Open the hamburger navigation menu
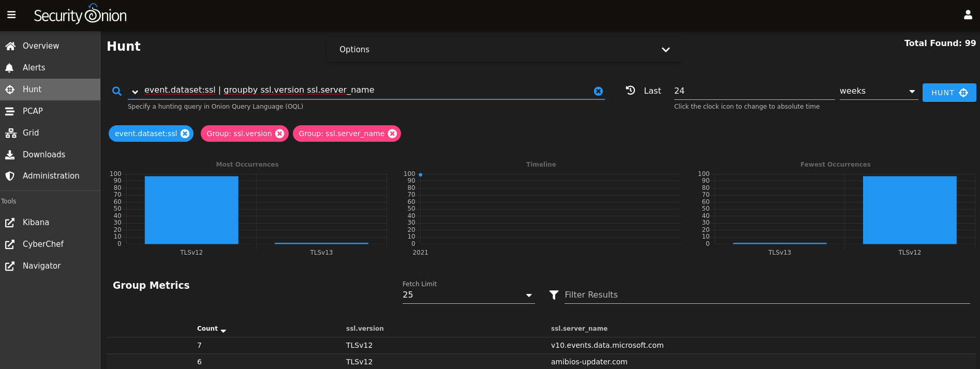 [11, 15]
